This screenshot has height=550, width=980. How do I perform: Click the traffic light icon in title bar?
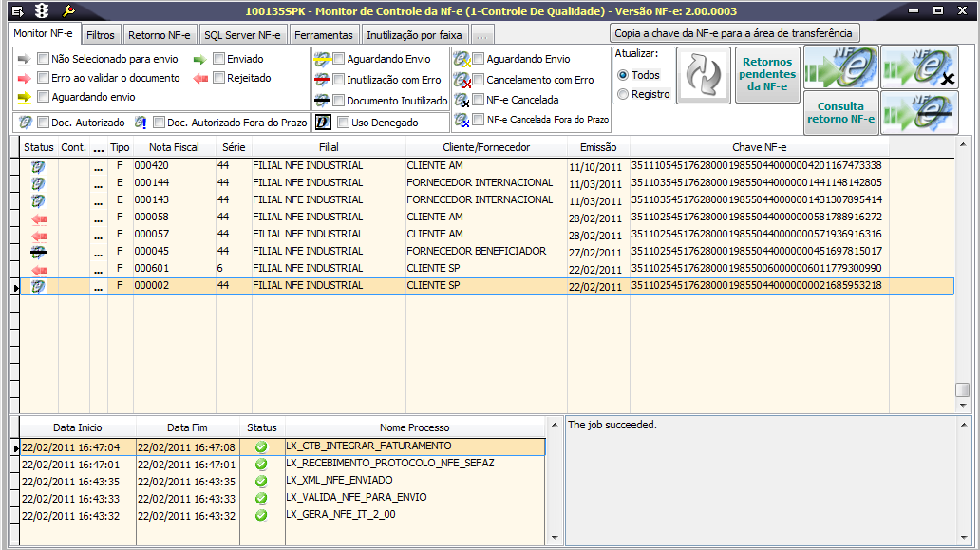tap(42, 10)
